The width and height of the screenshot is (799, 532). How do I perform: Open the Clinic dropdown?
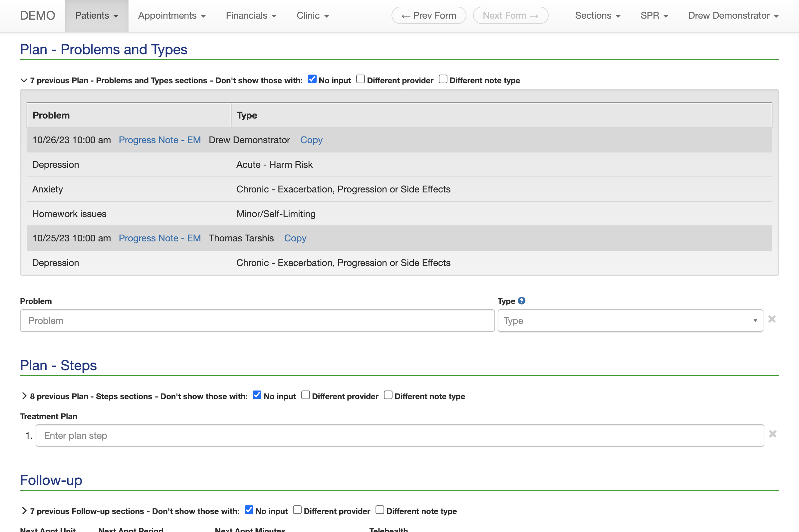[x=312, y=16]
